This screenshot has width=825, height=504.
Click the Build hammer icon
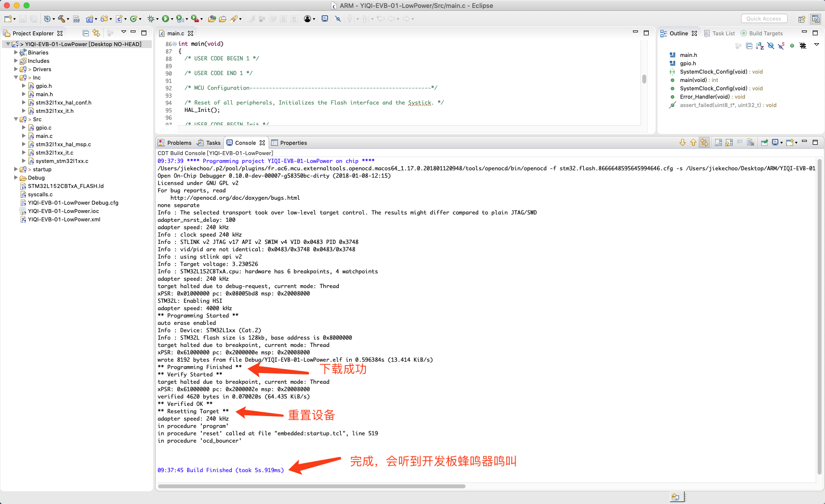click(61, 19)
